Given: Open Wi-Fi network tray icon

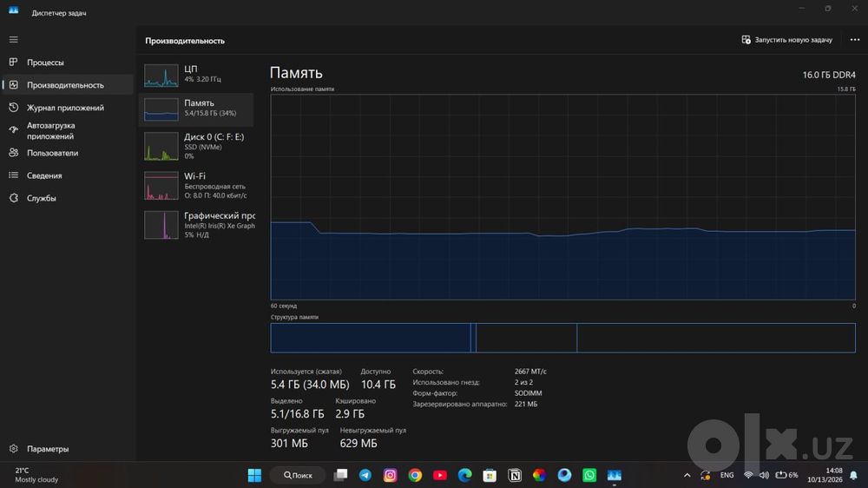Looking at the screenshot, I should pos(748,475).
